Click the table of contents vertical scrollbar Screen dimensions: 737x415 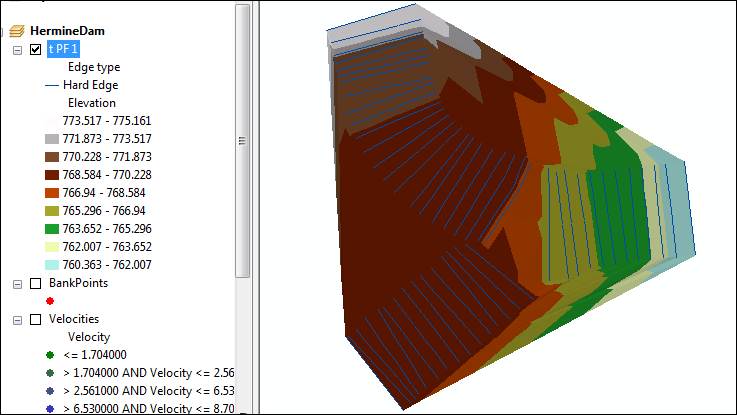[x=242, y=140]
